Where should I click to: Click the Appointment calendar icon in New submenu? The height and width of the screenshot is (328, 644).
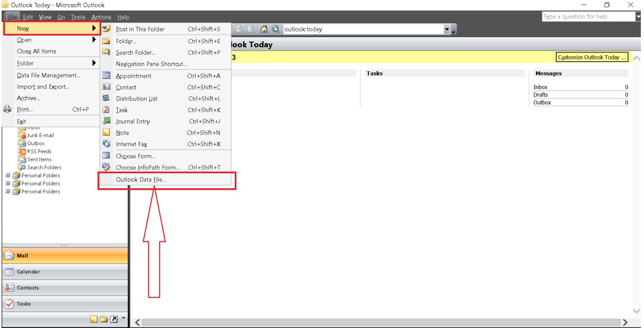[x=106, y=76]
